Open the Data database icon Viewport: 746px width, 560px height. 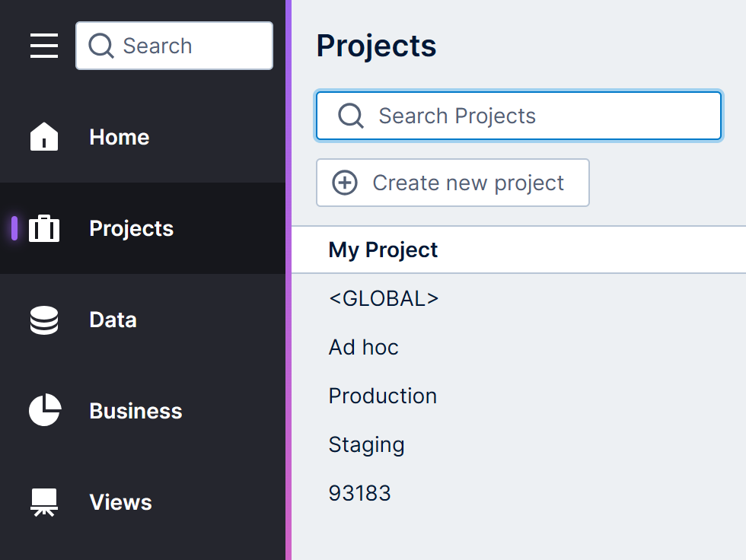[x=43, y=320]
